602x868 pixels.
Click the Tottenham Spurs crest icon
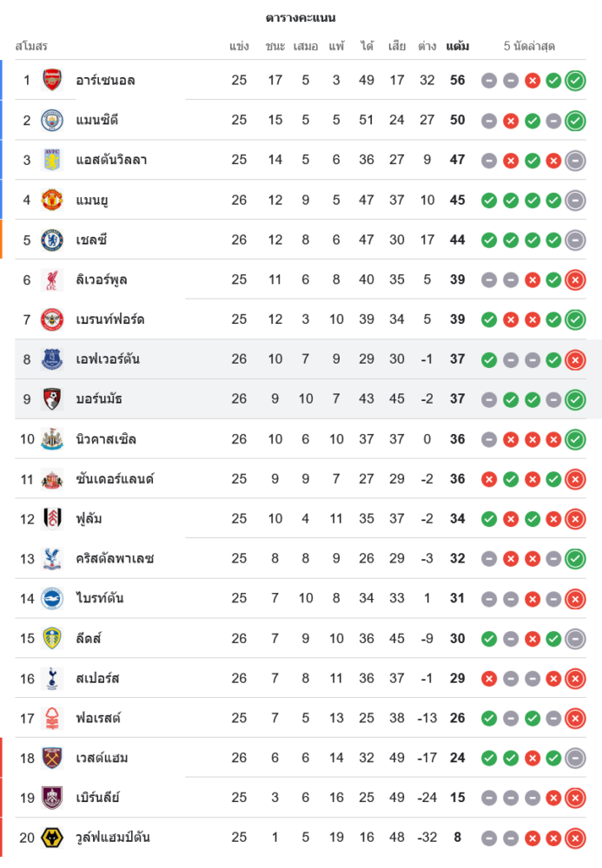click(52, 678)
